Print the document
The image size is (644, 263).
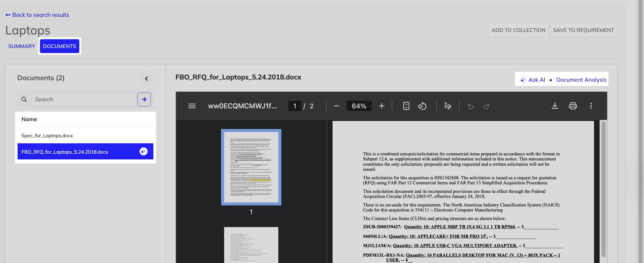pyautogui.click(x=573, y=106)
